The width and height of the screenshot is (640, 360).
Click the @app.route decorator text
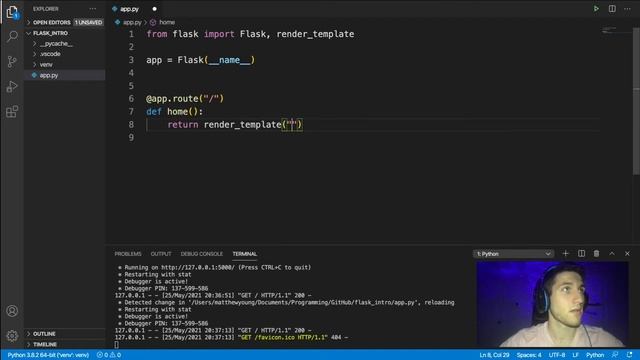pos(185,98)
